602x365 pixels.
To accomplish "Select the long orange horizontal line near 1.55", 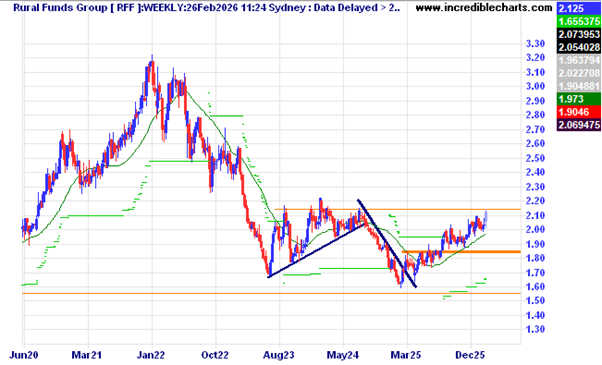I will [271, 294].
